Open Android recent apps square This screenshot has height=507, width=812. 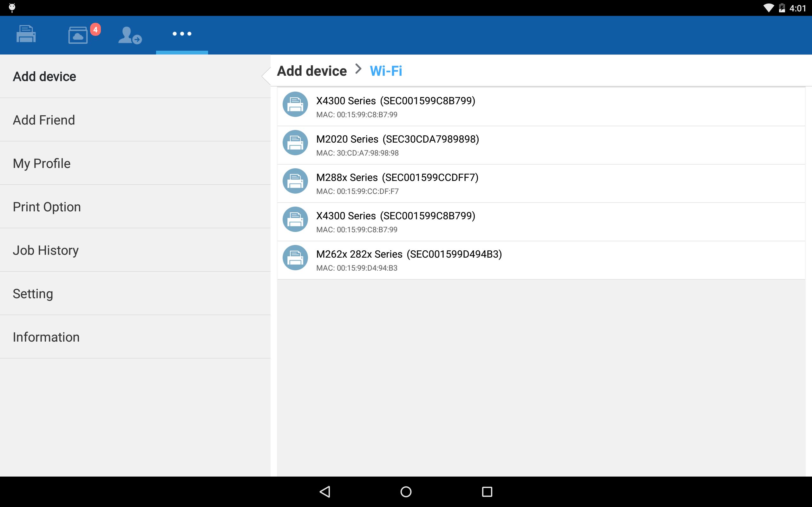(487, 491)
